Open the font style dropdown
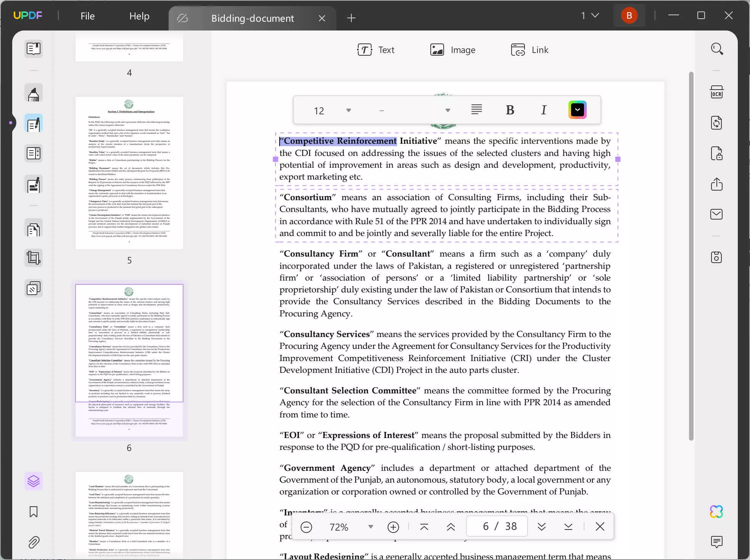Image resolution: width=750 pixels, height=560 pixels. (447, 110)
